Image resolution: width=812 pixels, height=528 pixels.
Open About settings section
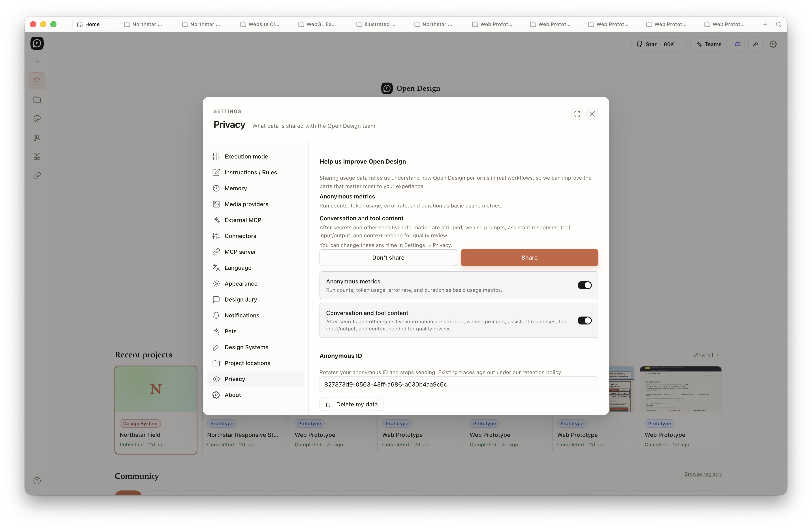click(256, 394)
